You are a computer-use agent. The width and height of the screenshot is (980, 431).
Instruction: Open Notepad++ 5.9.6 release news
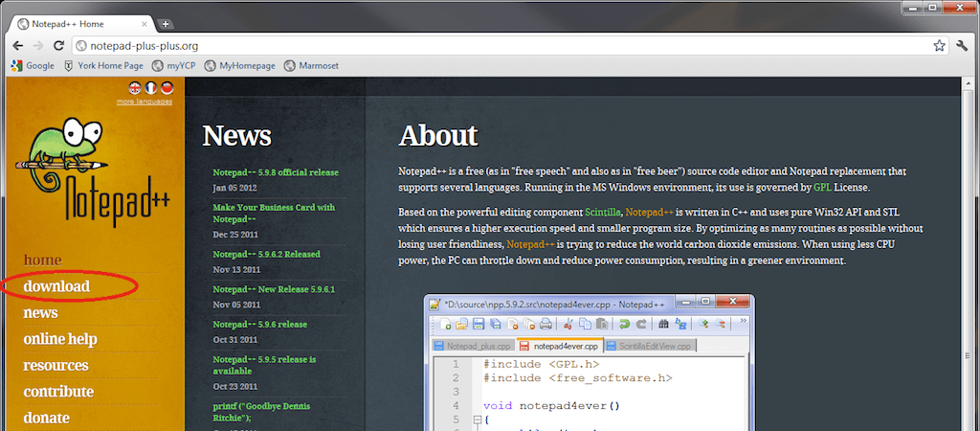259,325
